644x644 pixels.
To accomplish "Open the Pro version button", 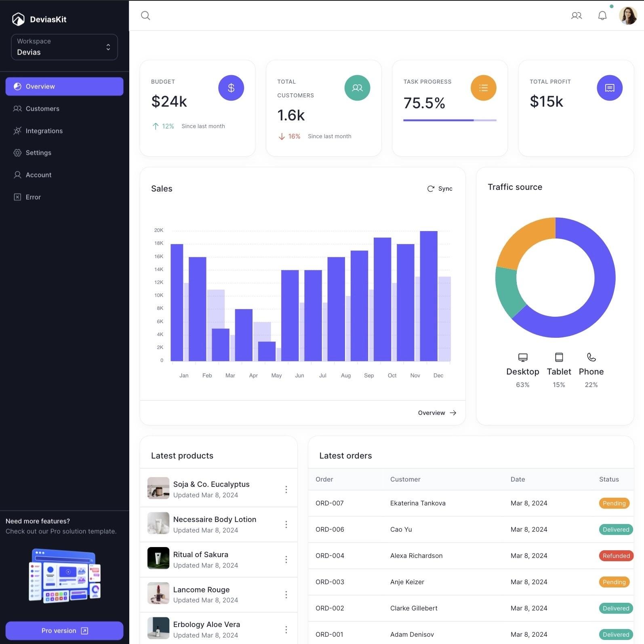I will coord(64,631).
